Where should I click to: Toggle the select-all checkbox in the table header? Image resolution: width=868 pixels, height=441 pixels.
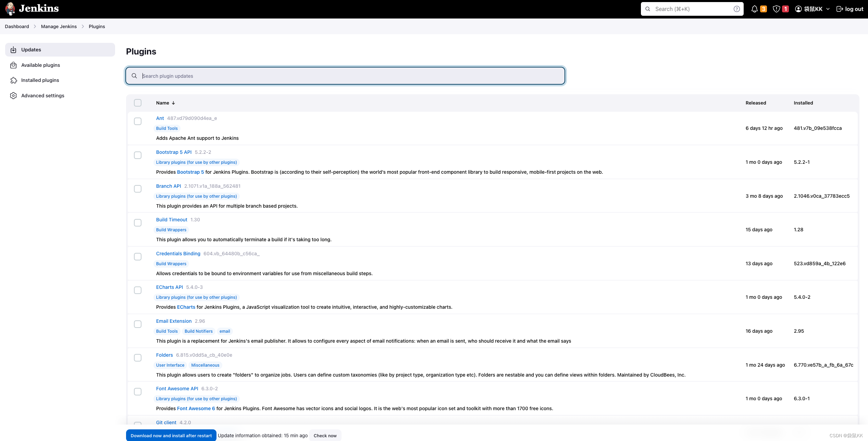click(x=138, y=102)
